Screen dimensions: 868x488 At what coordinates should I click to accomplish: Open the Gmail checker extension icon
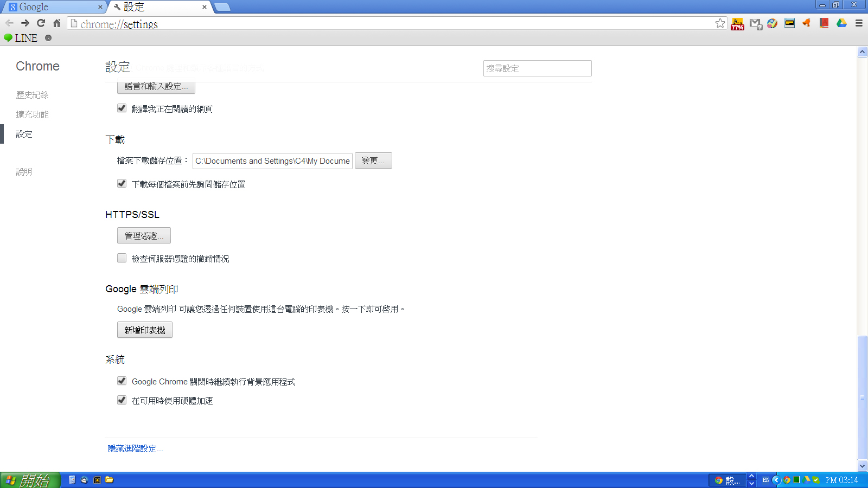point(755,23)
